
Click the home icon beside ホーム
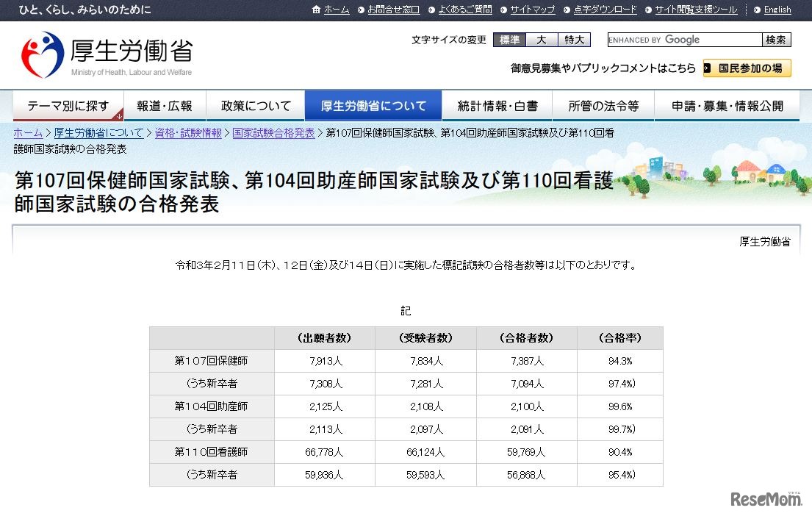(x=316, y=10)
